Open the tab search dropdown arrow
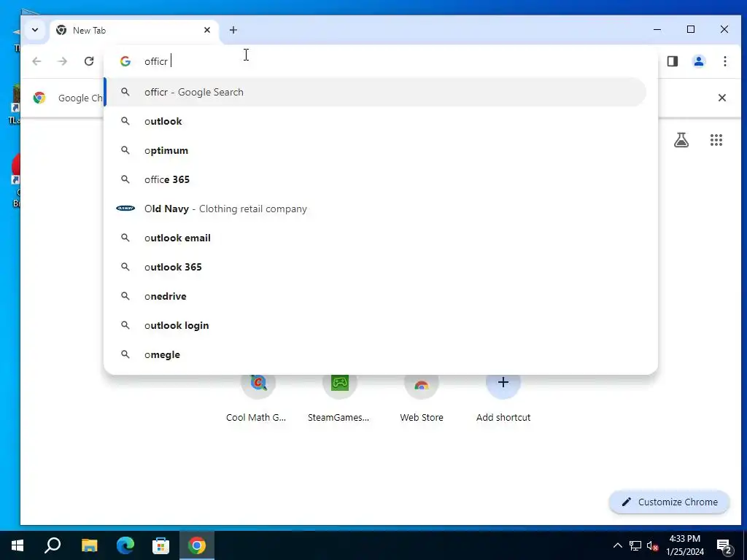This screenshot has width=747, height=560. pos(35,30)
